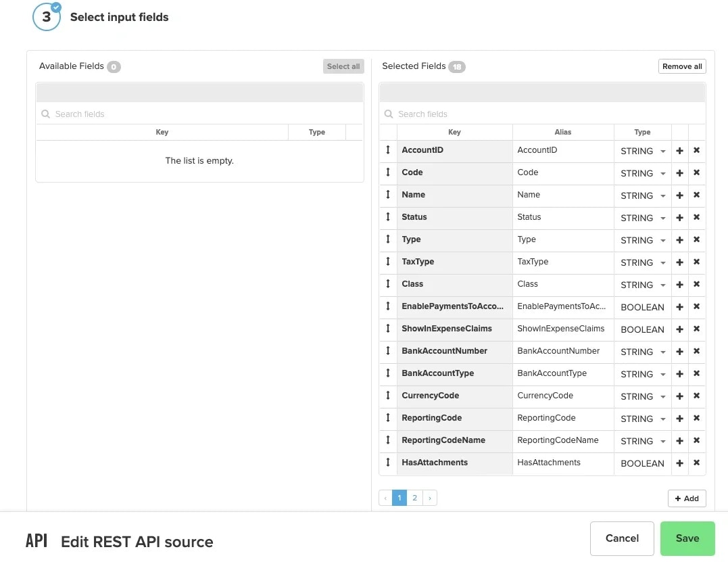This screenshot has height=562, width=728.
Task: Open BankAccountNumber type dropdown
Action: [x=643, y=352]
